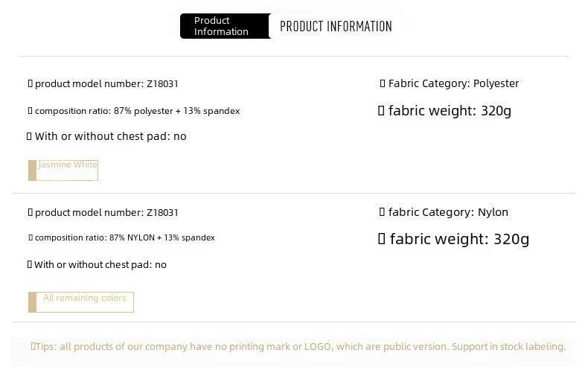Click the PRODUCT INFORMATION heading text

(336, 26)
